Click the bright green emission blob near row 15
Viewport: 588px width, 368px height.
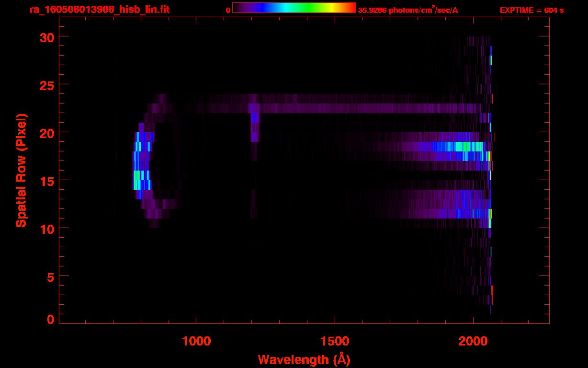point(137,180)
